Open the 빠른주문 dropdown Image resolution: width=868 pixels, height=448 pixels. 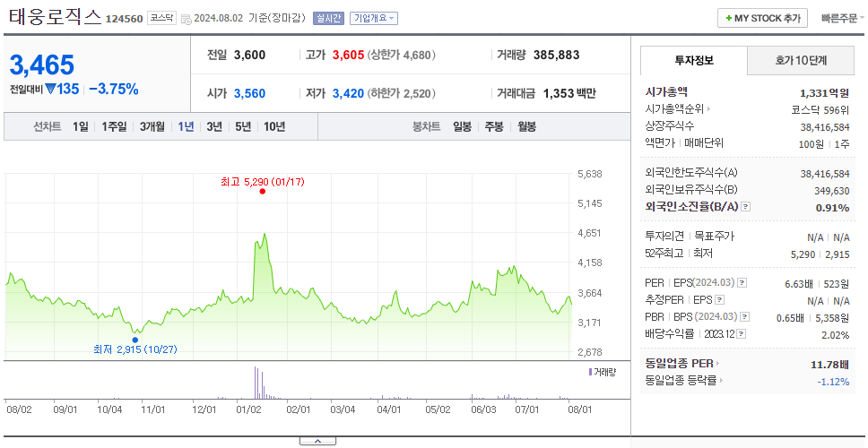(x=843, y=18)
